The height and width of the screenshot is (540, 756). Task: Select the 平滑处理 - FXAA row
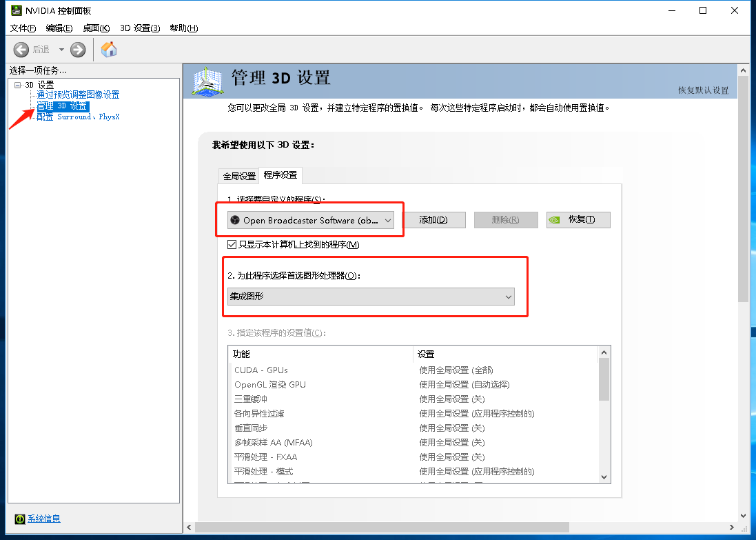pyautogui.click(x=413, y=457)
